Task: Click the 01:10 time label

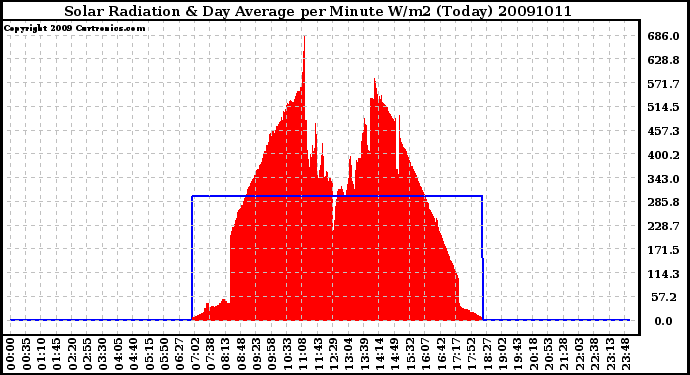Action: [41, 354]
